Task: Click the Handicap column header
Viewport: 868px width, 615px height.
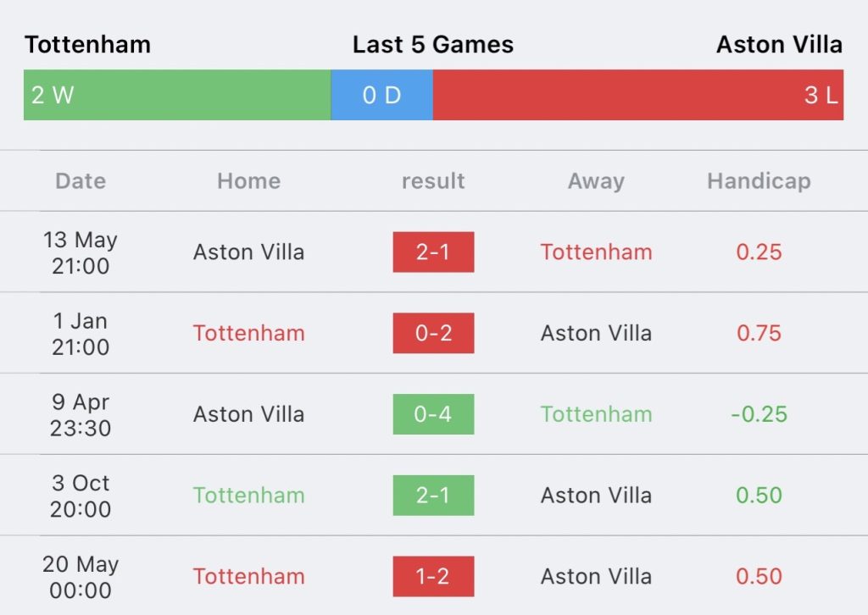Action: coord(759,181)
